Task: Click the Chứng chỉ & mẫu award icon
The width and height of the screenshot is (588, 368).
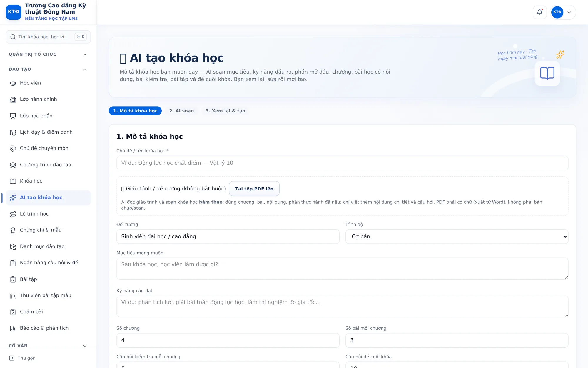Action: click(x=13, y=230)
